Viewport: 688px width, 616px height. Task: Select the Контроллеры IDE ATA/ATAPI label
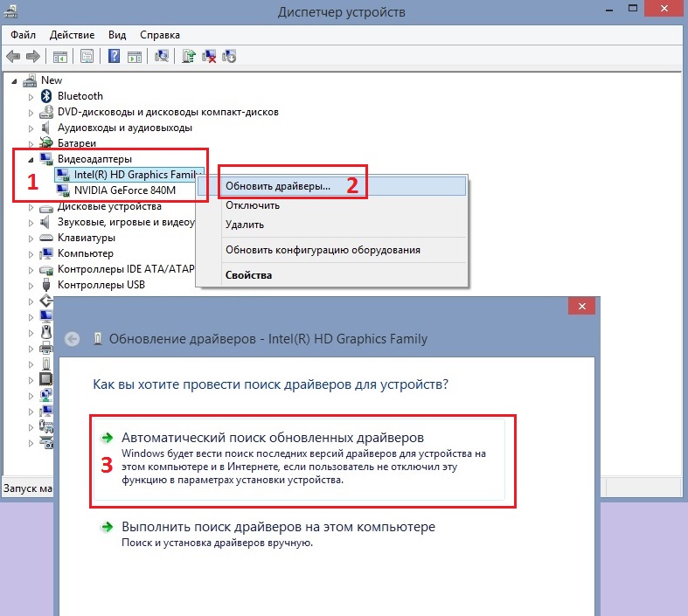tap(126, 269)
